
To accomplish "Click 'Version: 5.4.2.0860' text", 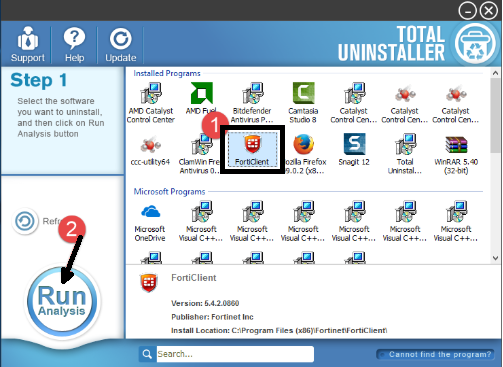I will tap(205, 303).
